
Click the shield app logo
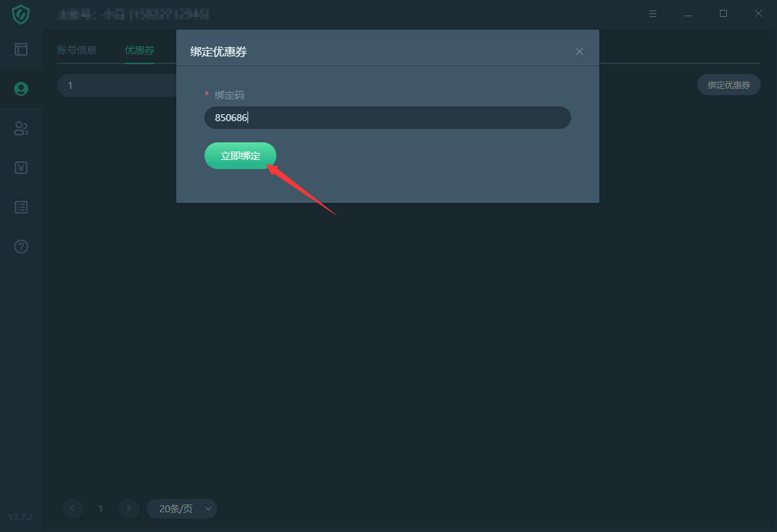pos(21,14)
